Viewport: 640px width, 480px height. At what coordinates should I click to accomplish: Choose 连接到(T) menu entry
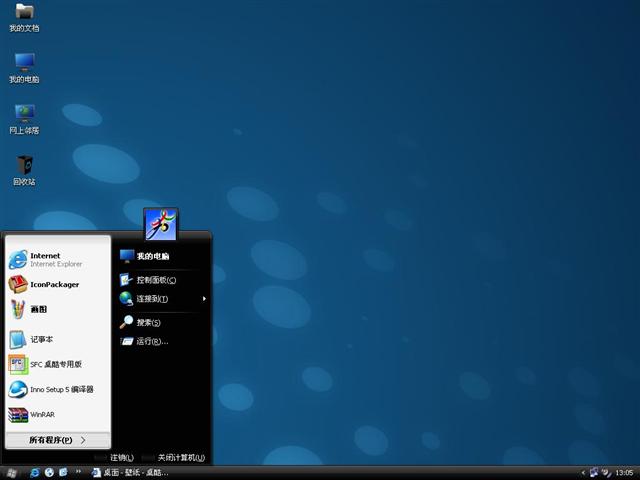click(152, 299)
